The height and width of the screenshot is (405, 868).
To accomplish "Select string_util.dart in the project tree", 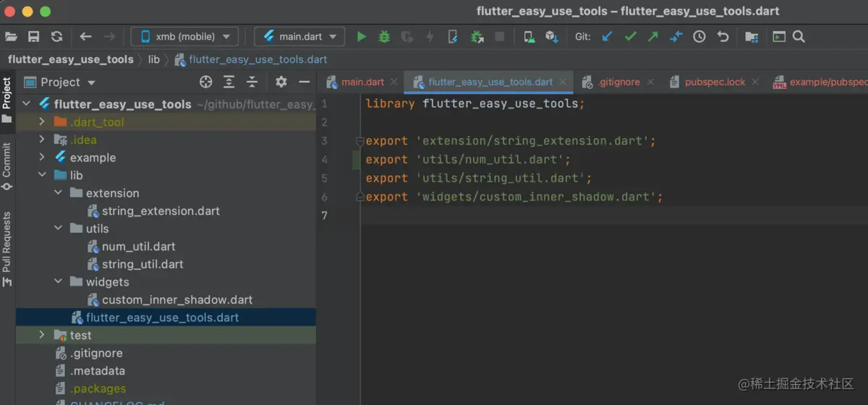I will point(142,264).
